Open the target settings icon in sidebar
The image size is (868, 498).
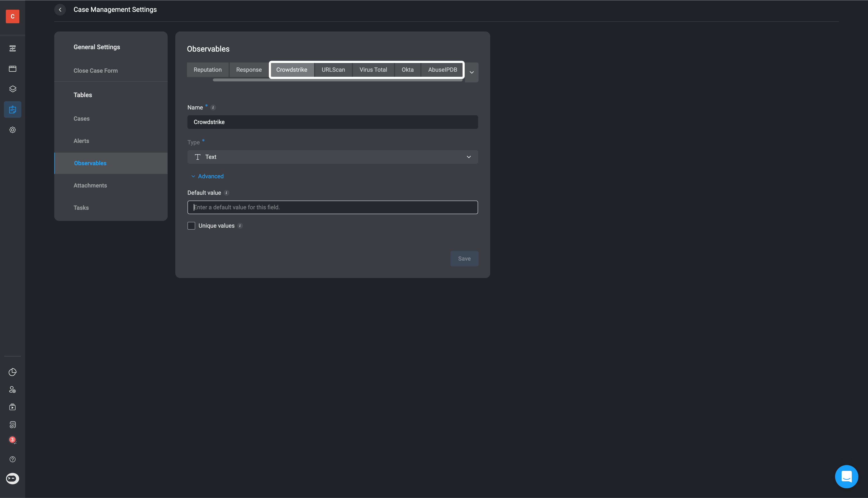pyautogui.click(x=13, y=130)
